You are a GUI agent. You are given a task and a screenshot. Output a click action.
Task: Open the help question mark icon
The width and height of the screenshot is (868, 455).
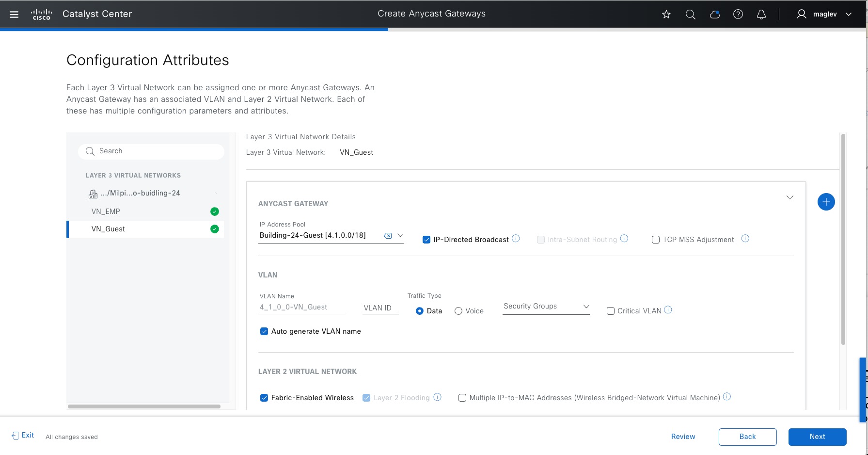coord(738,15)
